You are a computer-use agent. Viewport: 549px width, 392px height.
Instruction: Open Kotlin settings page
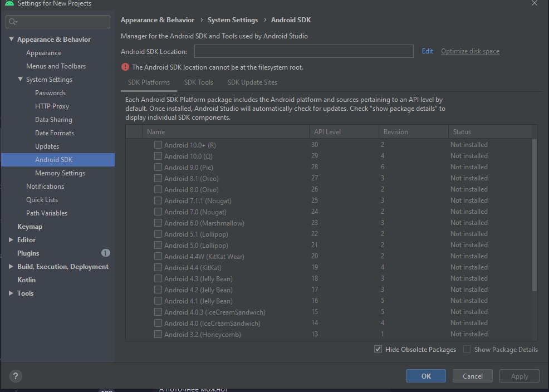tap(26, 280)
